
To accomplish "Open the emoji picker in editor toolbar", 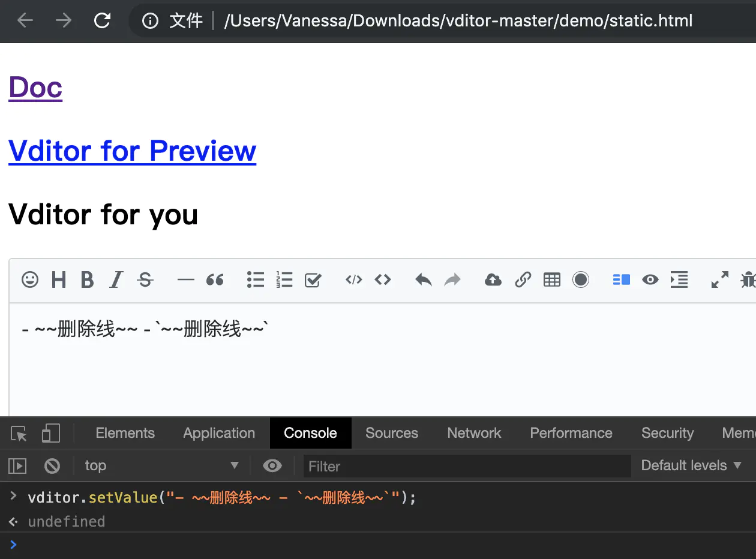I will point(30,279).
